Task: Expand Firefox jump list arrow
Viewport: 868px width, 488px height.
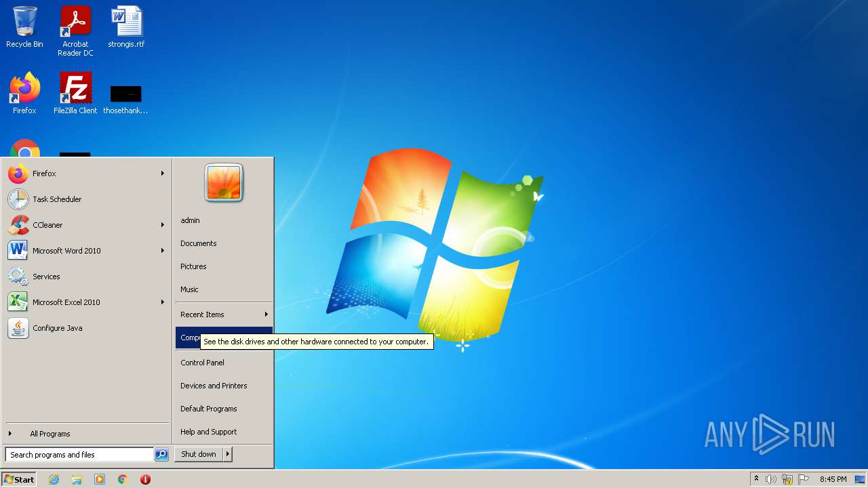Action: pyautogui.click(x=163, y=174)
